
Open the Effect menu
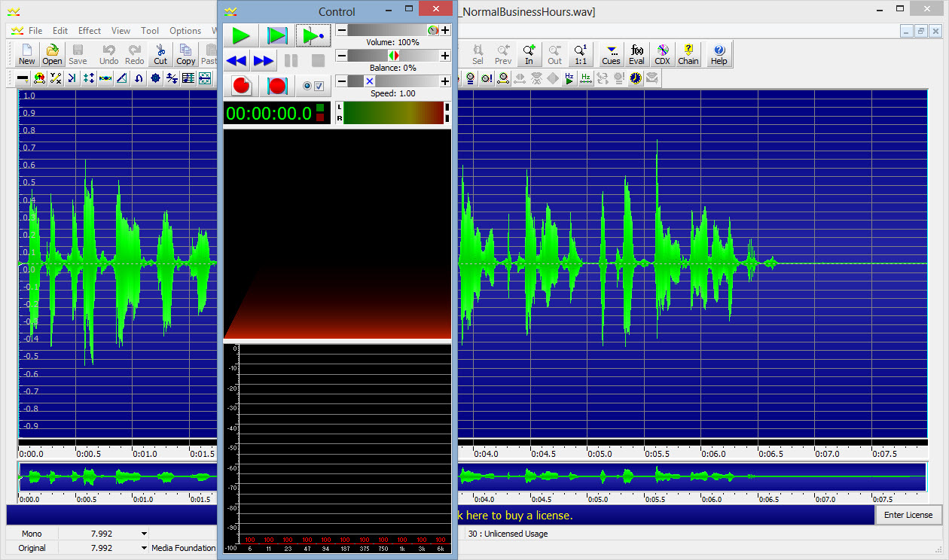90,31
